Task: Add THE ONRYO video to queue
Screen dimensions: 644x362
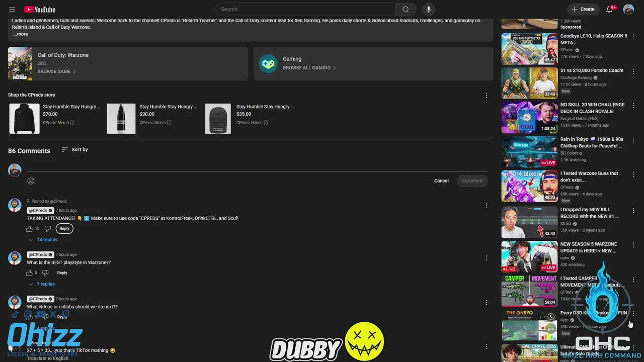Action: click(551, 329)
